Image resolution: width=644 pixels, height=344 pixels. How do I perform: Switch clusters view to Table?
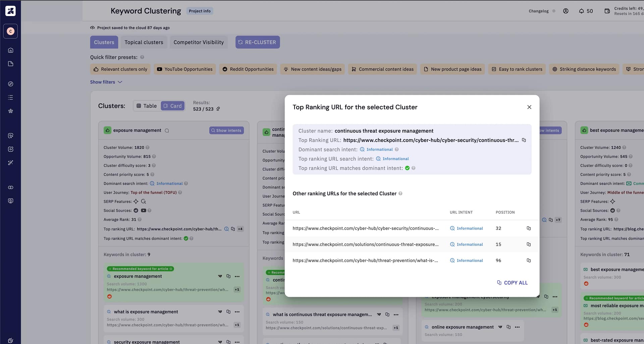click(x=147, y=106)
